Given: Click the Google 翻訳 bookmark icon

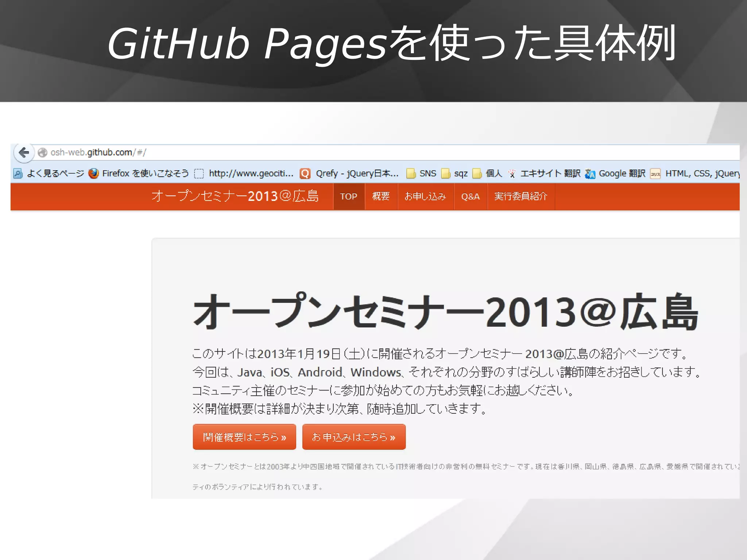Looking at the screenshot, I should point(590,174).
